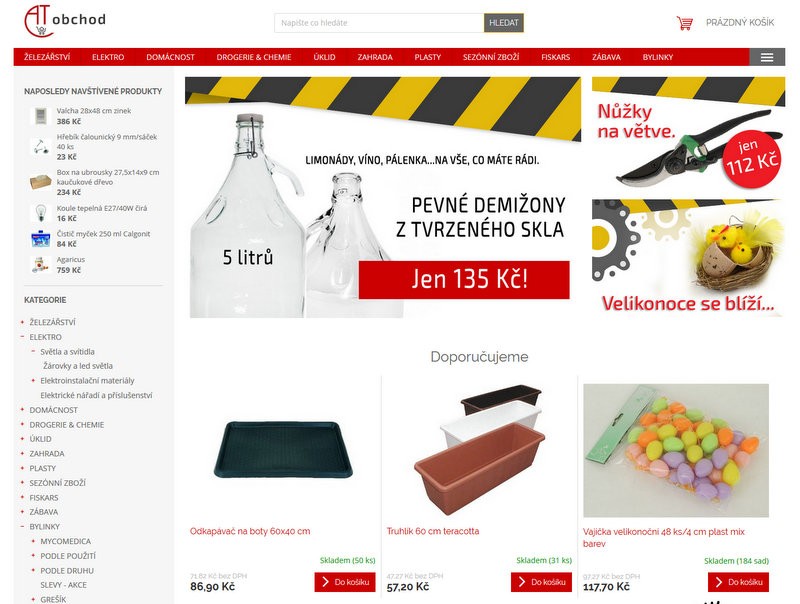Viewport: 800px width, 604px height.
Task: Open the hamburger menu icon
Action: coord(767,57)
